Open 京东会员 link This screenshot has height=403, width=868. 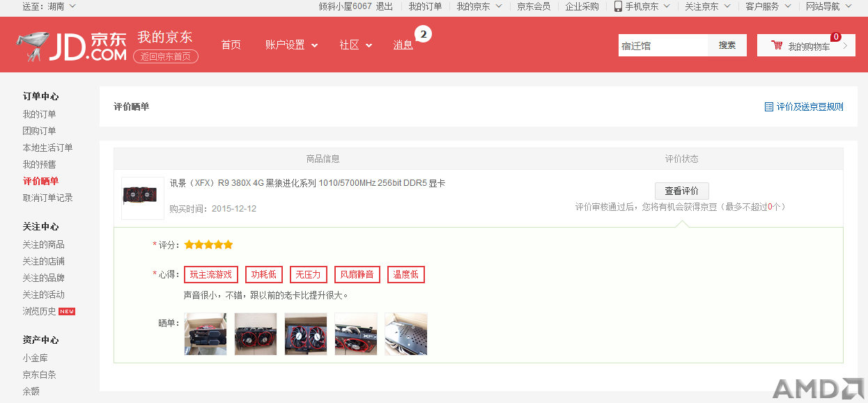click(534, 6)
